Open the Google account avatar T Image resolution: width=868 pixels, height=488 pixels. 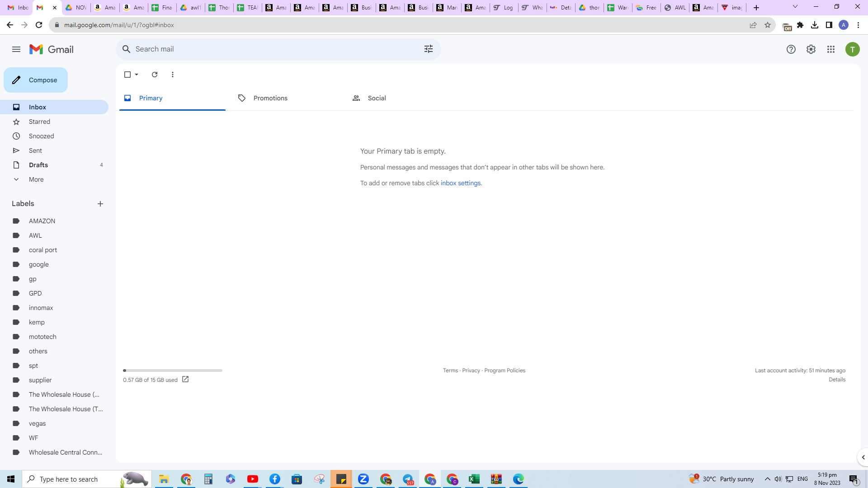(852, 49)
